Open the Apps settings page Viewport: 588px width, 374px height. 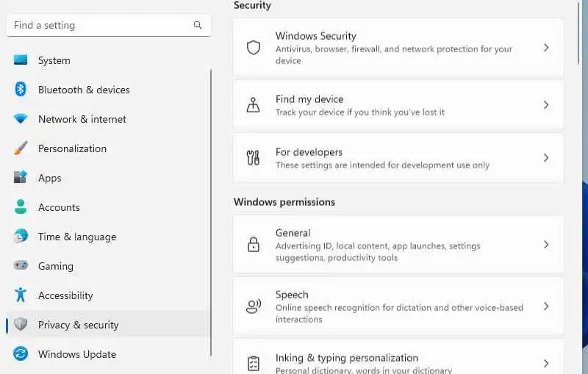click(50, 178)
